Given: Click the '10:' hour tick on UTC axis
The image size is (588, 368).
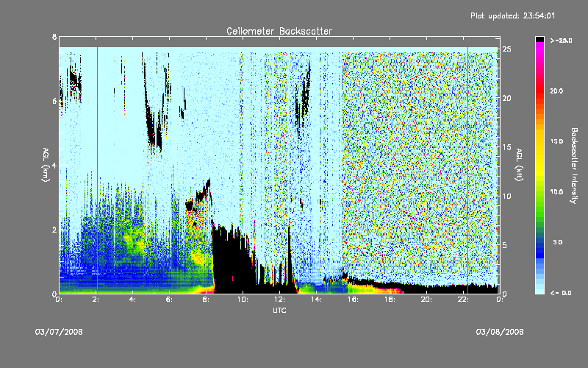Looking at the screenshot, I should coord(243,300).
